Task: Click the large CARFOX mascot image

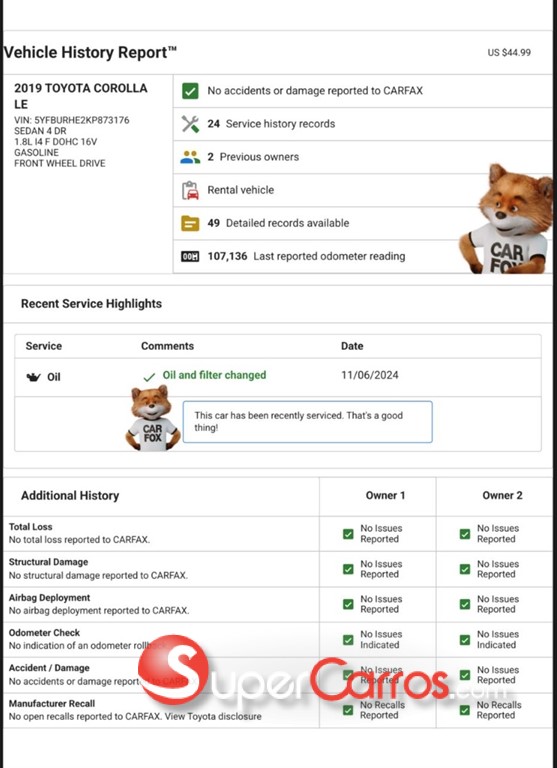Action: (x=507, y=219)
